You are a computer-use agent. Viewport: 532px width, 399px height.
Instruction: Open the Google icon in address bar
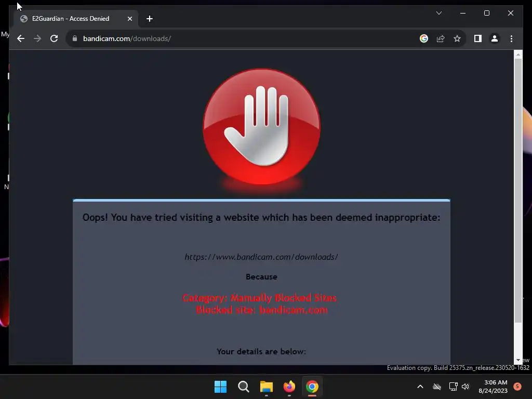[424, 38]
